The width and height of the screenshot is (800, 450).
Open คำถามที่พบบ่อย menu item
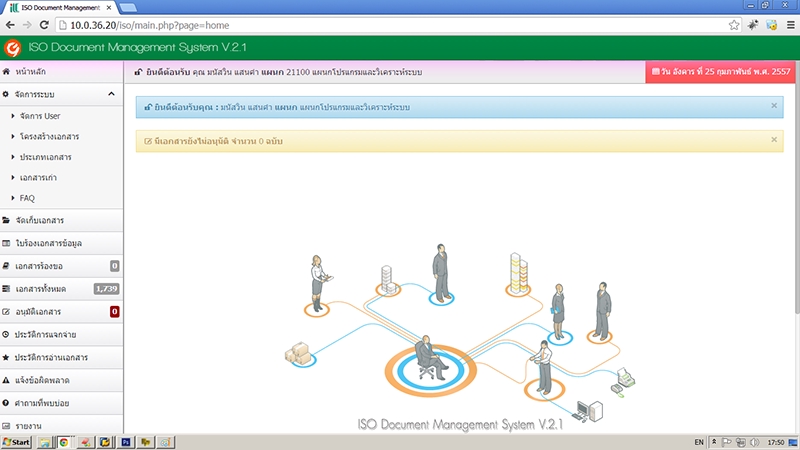[x=61, y=403]
